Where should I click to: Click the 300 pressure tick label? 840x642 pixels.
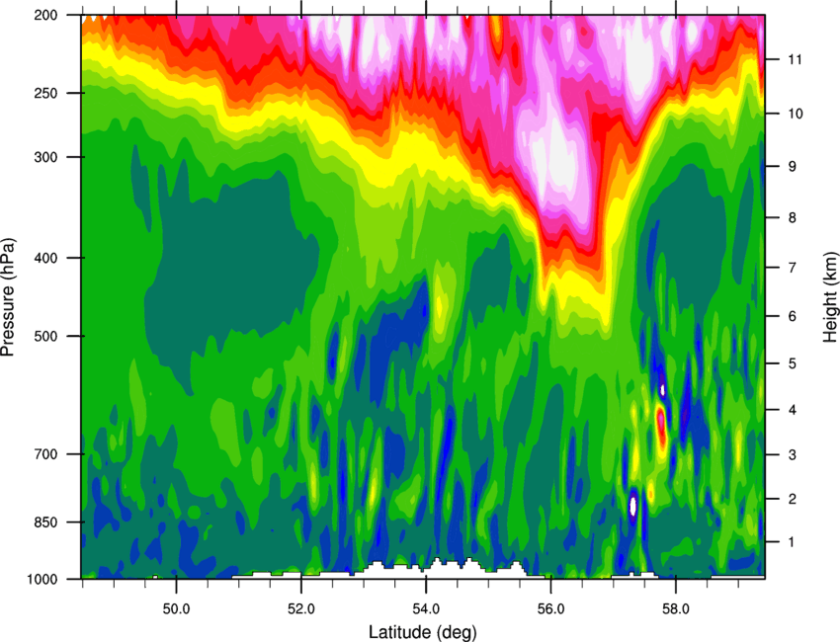tap(46, 157)
